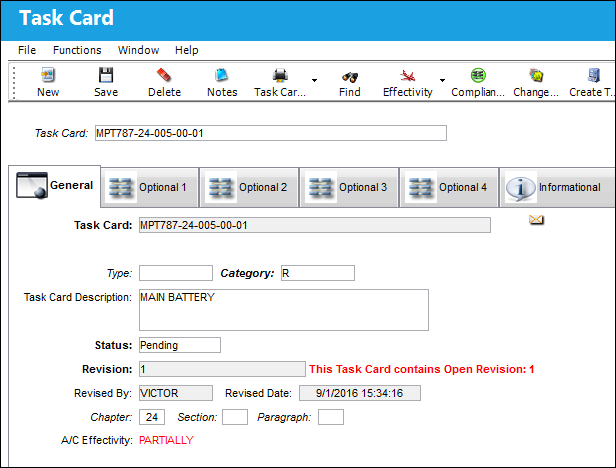Expand the Effectivity dropdown arrow
This screenshot has height=468, width=616.
(442, 81)
